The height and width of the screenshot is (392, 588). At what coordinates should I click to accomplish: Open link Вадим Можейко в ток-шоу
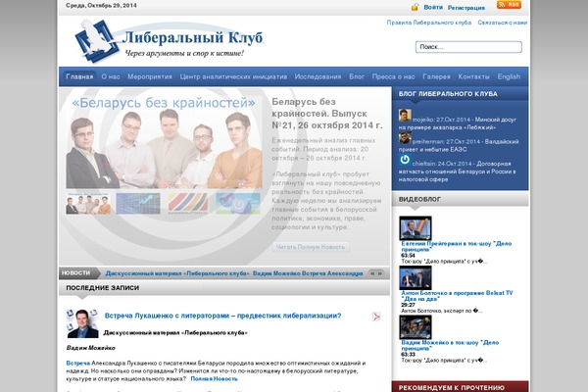click(450, 346)
